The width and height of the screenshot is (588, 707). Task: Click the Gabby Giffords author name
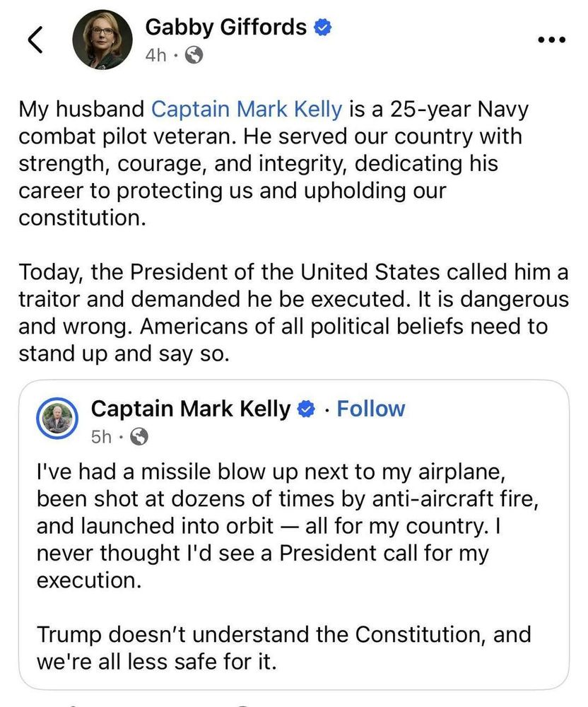click(x=225, y=28)
